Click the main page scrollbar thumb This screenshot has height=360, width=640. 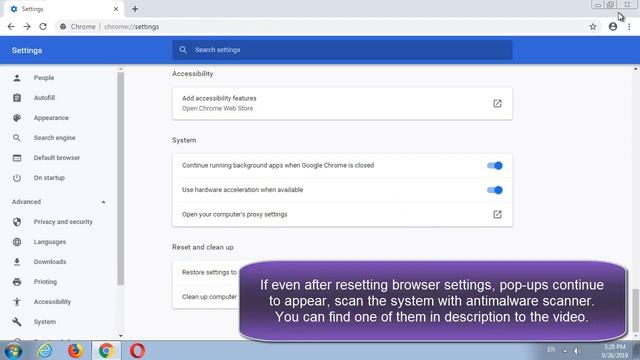pyautogui.click(x=636, y=310)
